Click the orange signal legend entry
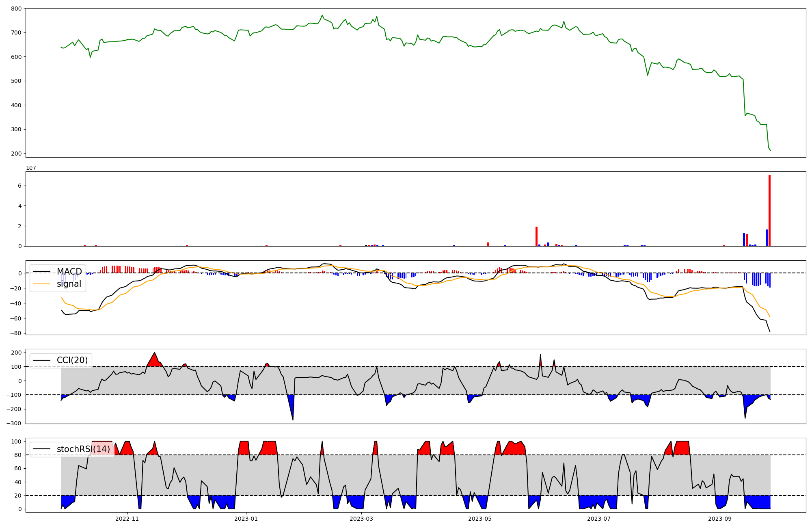Screen dimensions: 812x528 tap(69, 284)
